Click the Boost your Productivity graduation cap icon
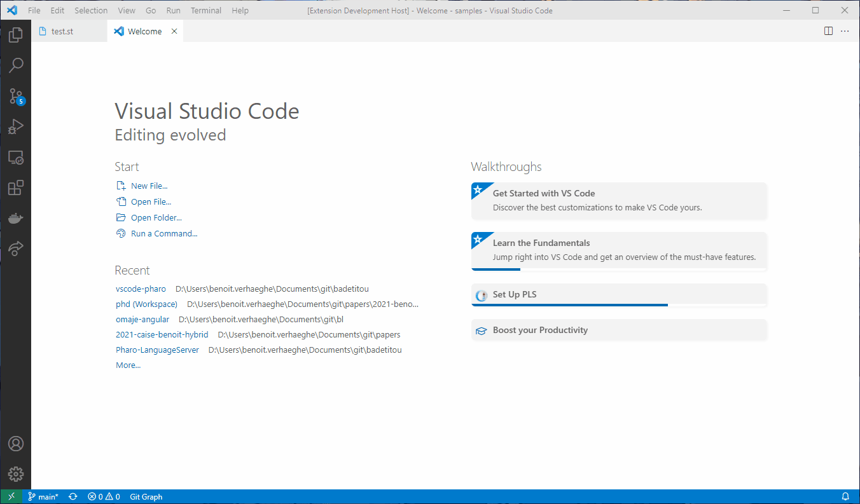Image resolution: width=860 pixels, height=504 pixels. point(482,330)
